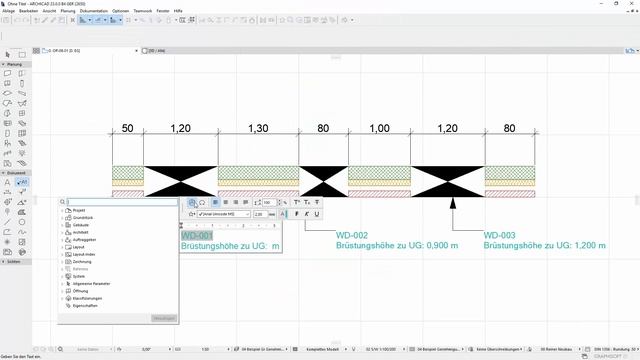Click the subscript T icon
Screen dimensions: 640x360
307,202
